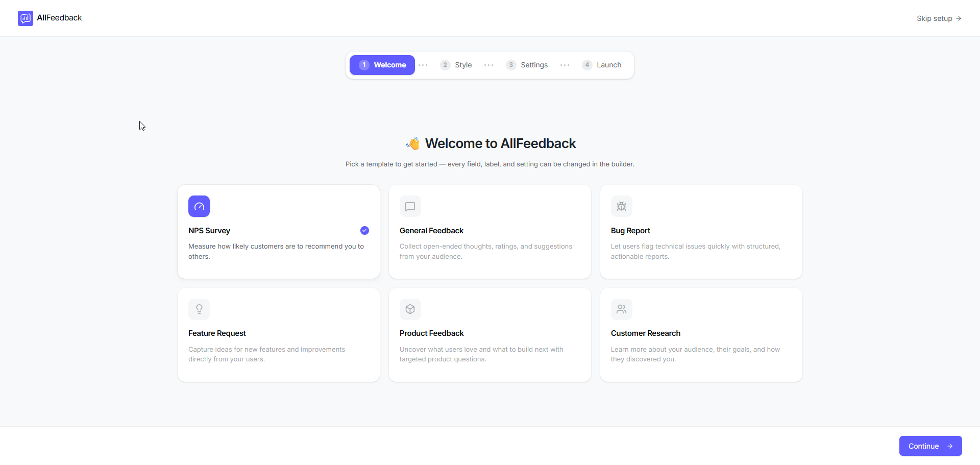Click the 'Learn more about your audience' description
This screenshot has width=980, height=465.
click(x=695, y=354)
